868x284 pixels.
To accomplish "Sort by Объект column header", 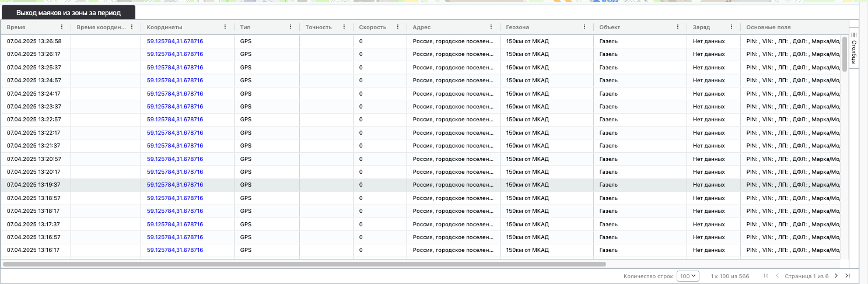I will coord(610,27).
